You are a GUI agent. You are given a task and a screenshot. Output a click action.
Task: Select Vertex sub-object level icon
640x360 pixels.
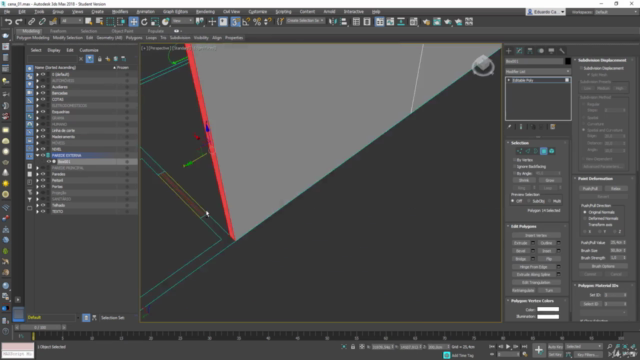[x=519, y=151]
